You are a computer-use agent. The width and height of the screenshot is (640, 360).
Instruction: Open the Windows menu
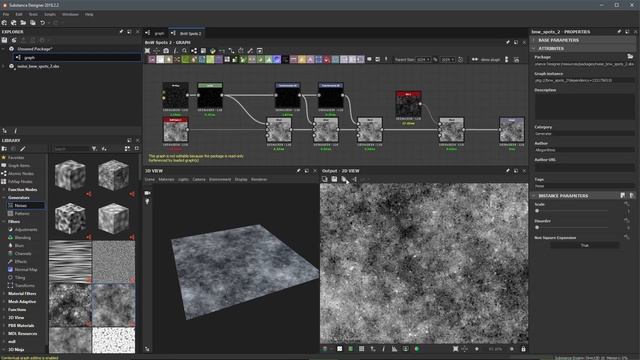[70, 14]
